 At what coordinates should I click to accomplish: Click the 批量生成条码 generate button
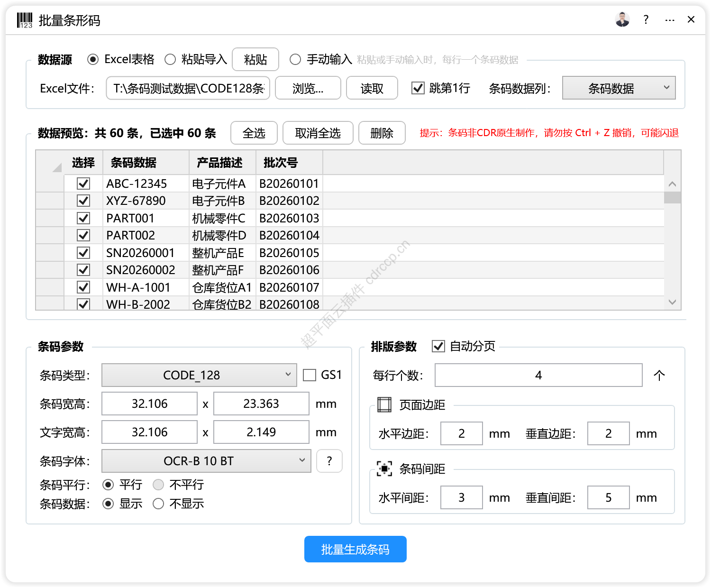(x=355, y=549)
